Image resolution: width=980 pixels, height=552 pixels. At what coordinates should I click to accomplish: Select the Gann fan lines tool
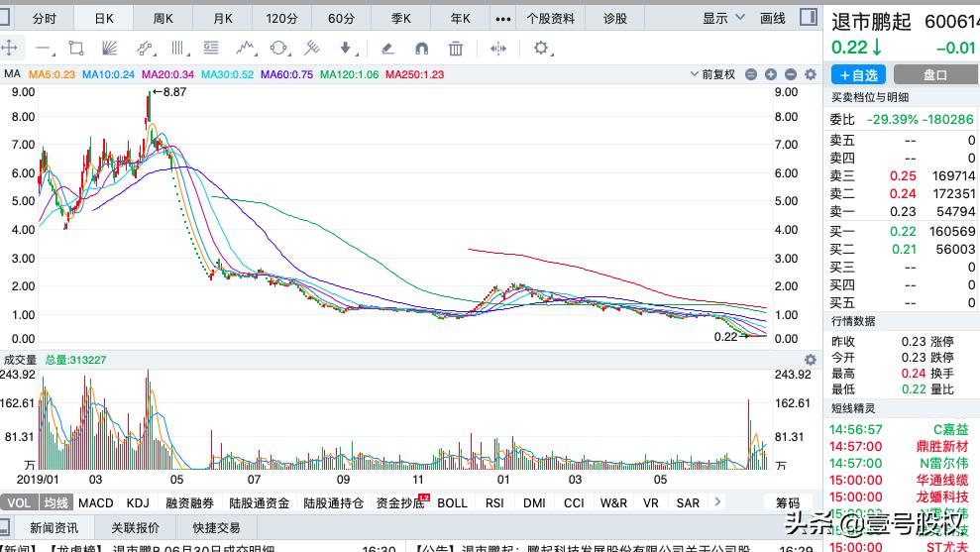[x=109, y=49]
